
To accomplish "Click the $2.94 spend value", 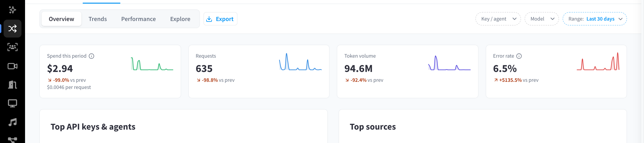I will (60, 69).
